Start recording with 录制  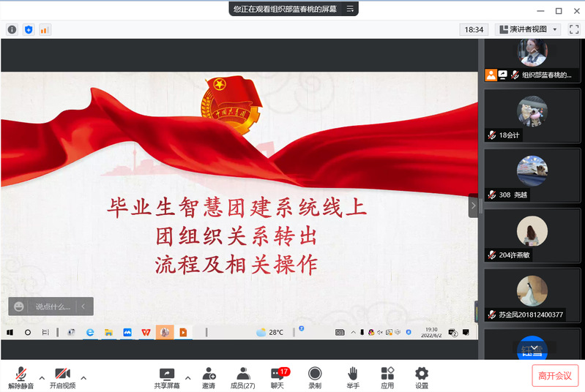point(315,378)
